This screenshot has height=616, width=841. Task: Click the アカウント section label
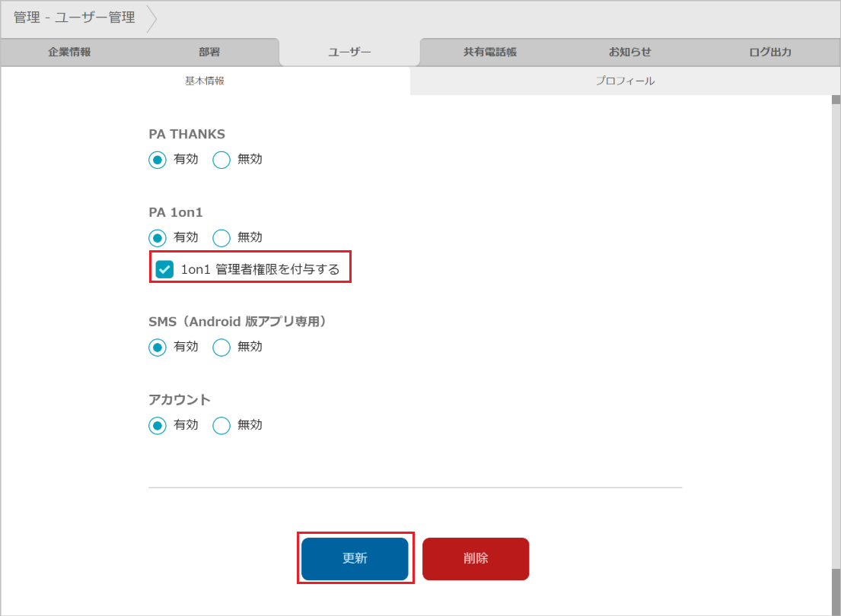pos(179,400)
